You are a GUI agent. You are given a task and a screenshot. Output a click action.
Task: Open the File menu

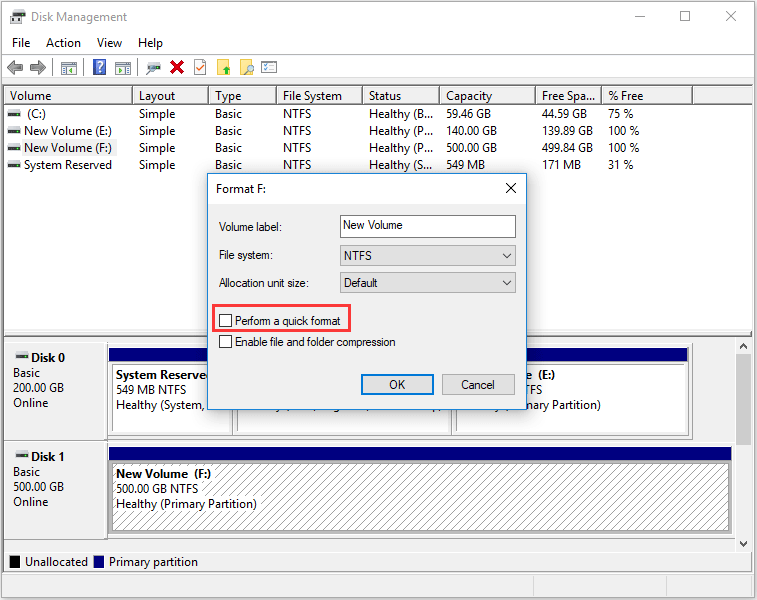(x=21, y=43)
